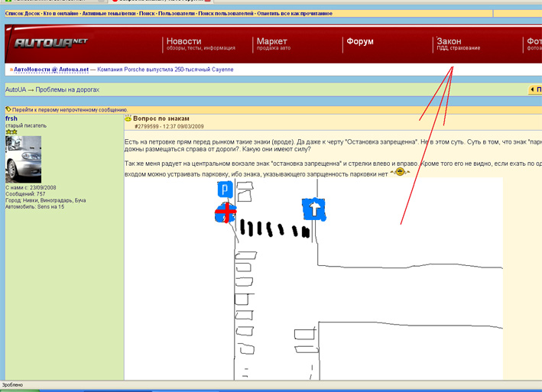542x392 pixels.
Task: Click the arrow icon before 'Перейти к первому непрочтенному'
Action: tap(8, 109)
